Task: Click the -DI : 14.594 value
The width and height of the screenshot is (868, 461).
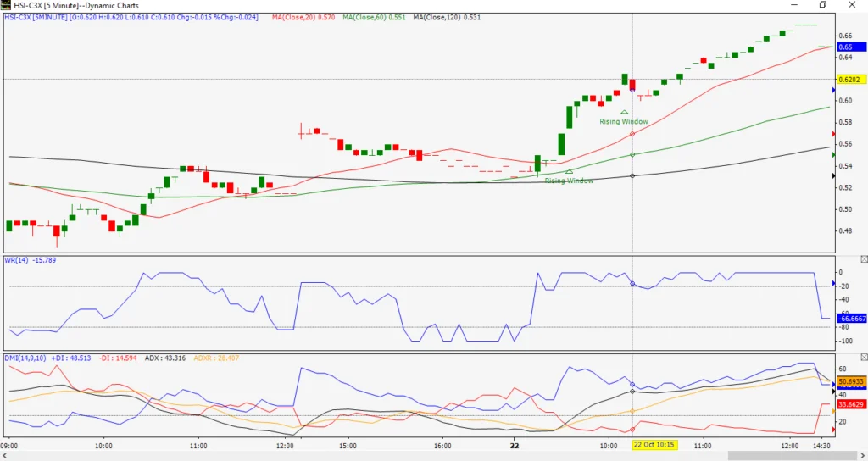Action: (118, 358)
